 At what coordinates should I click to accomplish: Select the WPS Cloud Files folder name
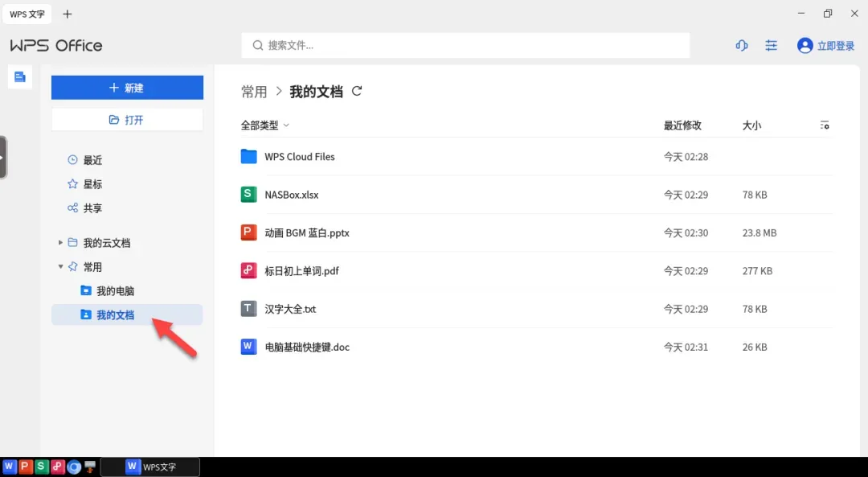pos(300,157)
